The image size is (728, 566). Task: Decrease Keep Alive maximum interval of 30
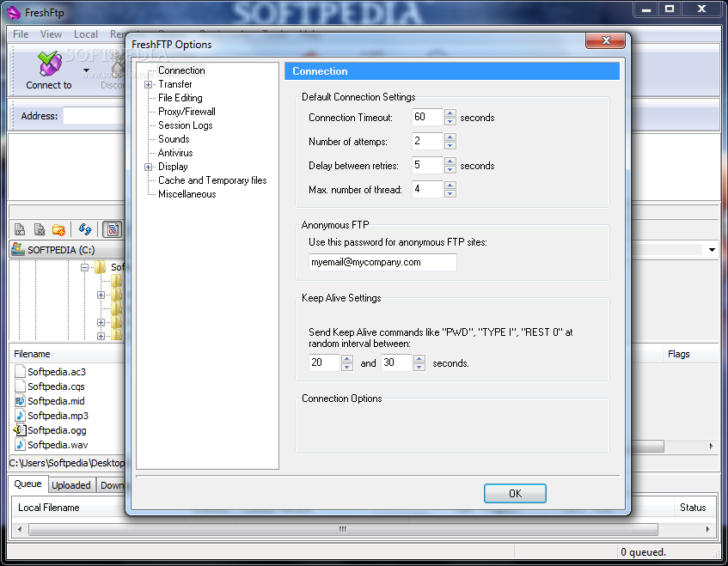(x=419, y=367)
